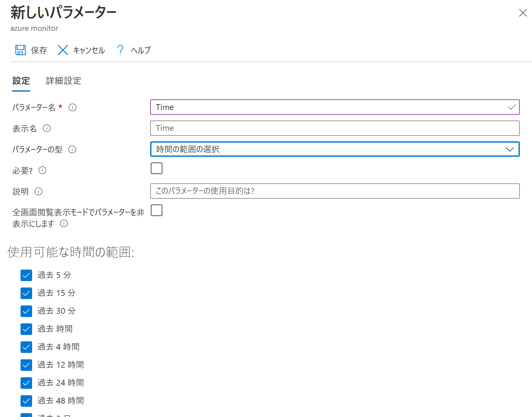Click the キャンセル label in the toolbar

89,50
